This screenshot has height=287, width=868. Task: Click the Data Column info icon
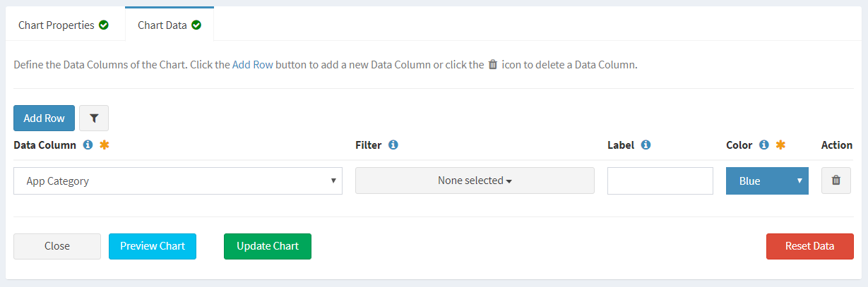click(88, 145)
